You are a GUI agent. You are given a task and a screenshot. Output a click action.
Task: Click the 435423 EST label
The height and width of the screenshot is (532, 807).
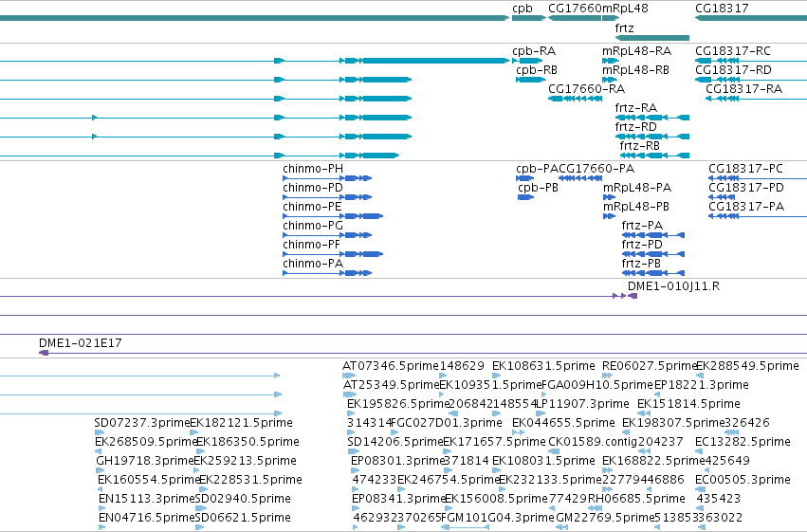point(719,499)
